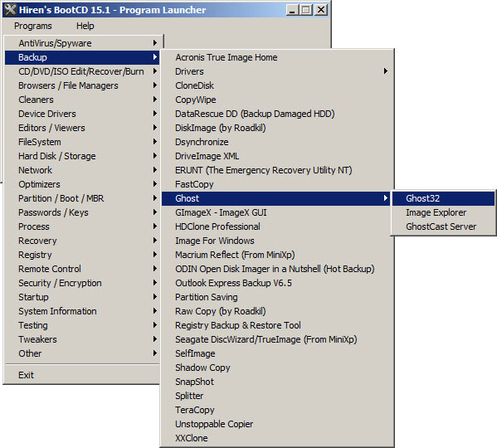Screen dimensions: 497x448
Task: Close the Program Launcher window
Action: [x=321, y=10]
